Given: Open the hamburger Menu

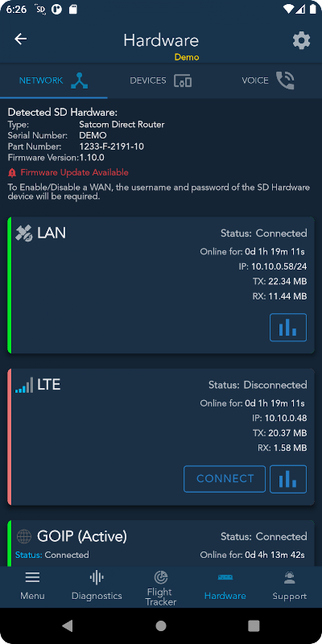Looking at the screenshot, I should point(32,587).
